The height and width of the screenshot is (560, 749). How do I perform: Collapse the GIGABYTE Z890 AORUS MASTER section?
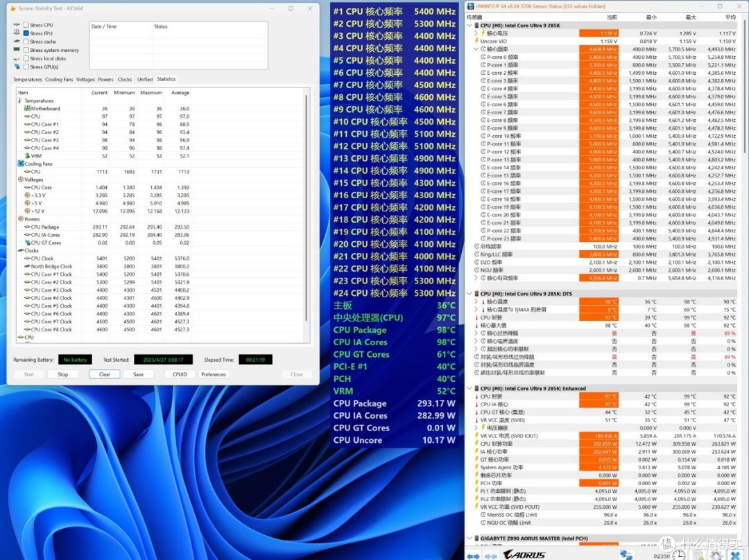pos(470,538)
